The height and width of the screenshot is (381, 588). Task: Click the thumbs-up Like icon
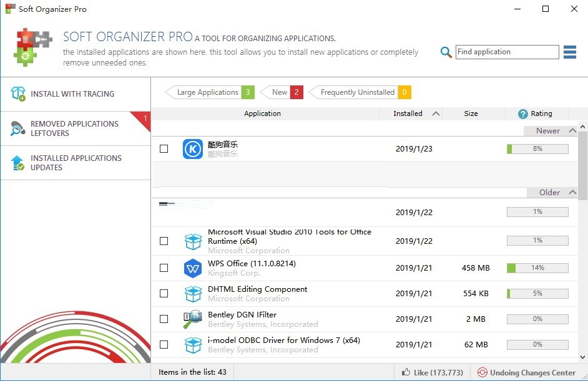(x=406, y=372)
